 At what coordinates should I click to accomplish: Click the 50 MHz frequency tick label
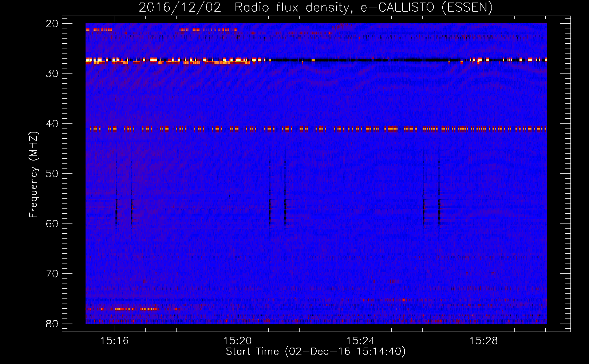point(52,174)
